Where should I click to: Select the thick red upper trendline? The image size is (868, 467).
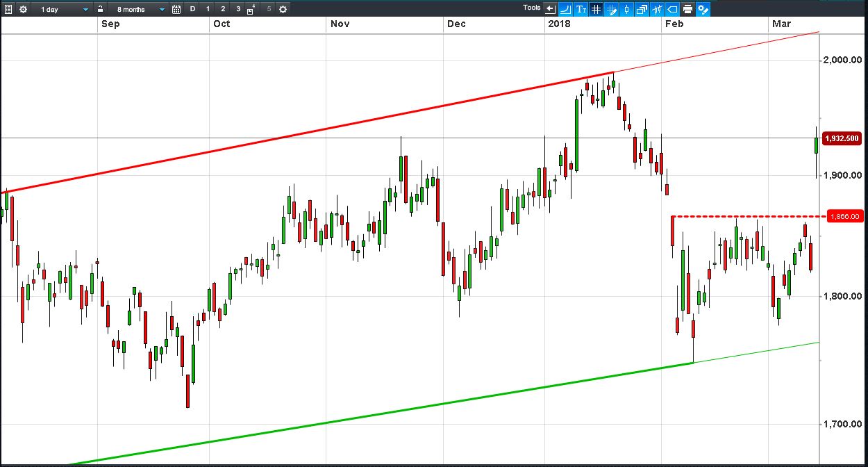306,133
